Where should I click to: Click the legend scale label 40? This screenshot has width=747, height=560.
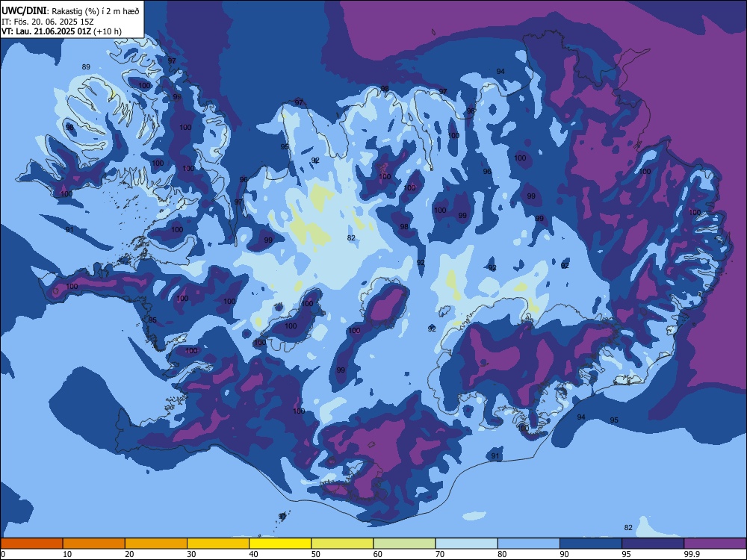(253, 554)
